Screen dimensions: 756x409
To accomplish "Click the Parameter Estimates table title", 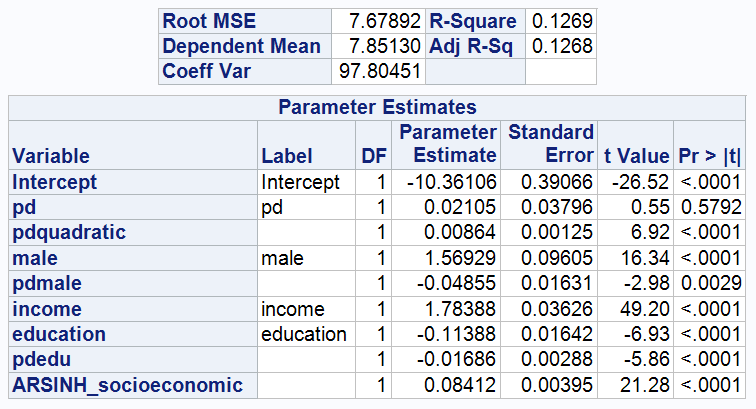I will click(x=377, y=107).
